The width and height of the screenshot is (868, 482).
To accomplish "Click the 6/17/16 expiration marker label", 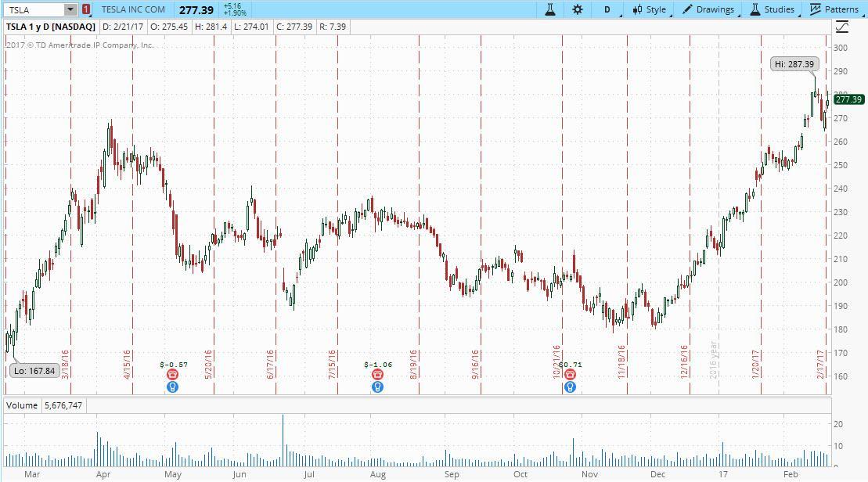I will [x=270, y=364].
